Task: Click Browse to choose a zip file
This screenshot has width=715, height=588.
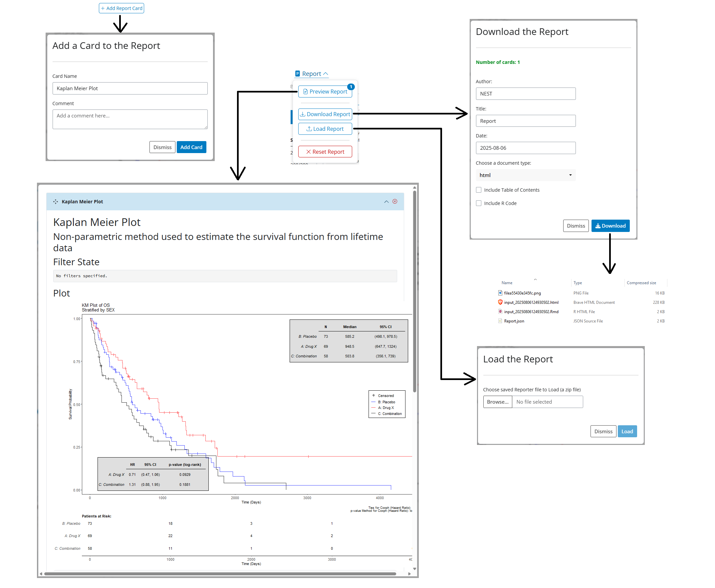Action: [x=497, y=402]
